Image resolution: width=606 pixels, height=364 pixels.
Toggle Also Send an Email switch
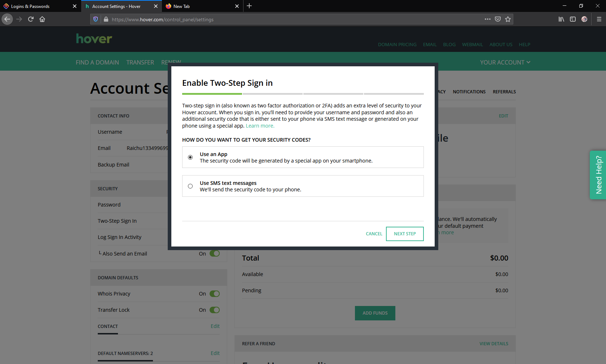pos(215,254)
